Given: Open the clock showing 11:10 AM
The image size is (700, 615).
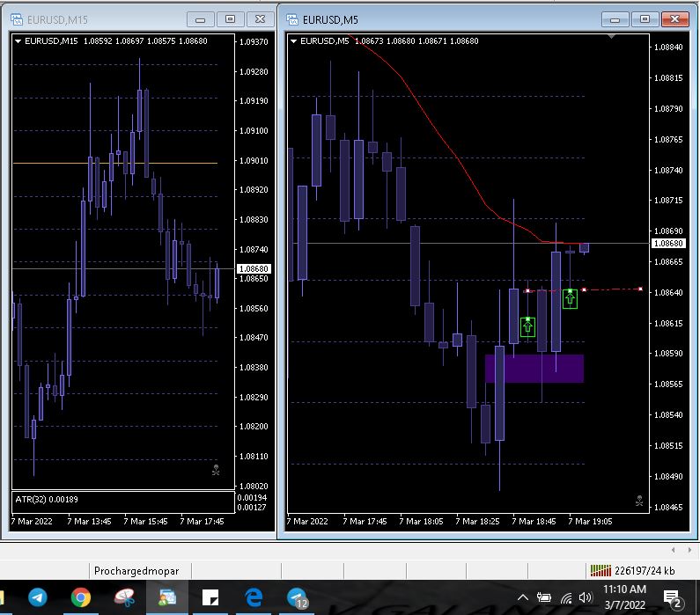Looking at the screenshot, I should click(x=624, y=597).
